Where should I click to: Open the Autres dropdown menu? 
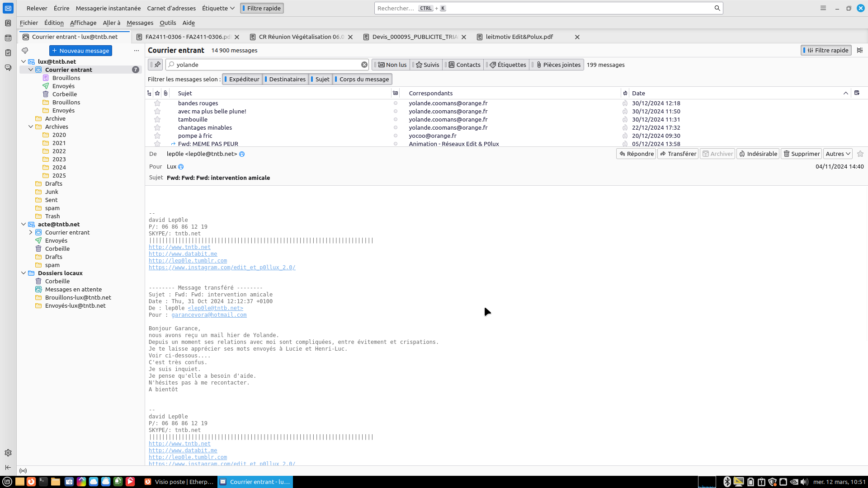click(x=838, y=154)
